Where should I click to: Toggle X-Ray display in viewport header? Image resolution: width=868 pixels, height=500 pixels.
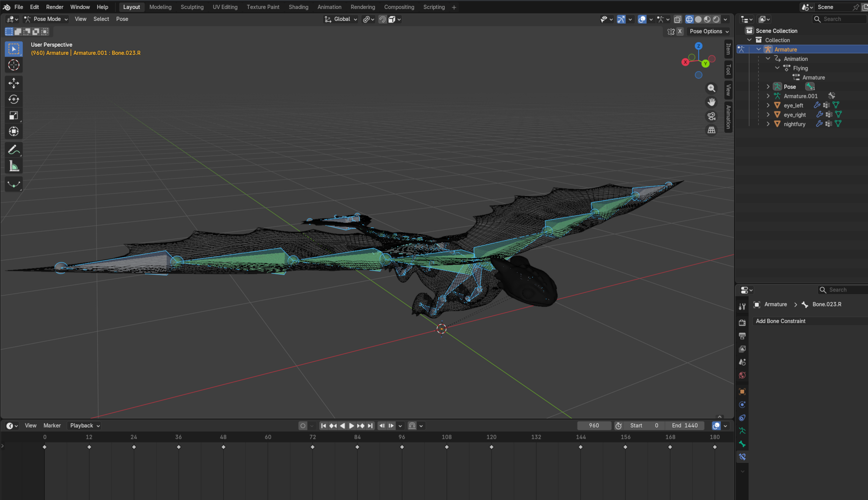[677, 19]
